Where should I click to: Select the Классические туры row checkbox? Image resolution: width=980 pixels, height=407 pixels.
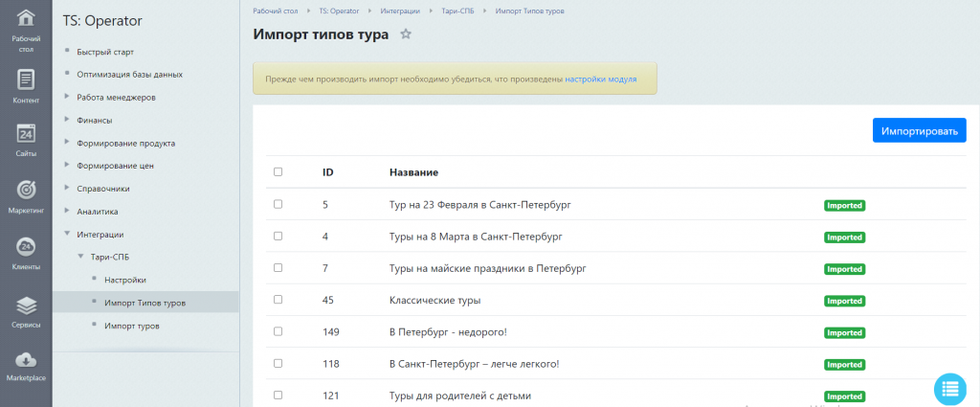click(x=278, y=300)
